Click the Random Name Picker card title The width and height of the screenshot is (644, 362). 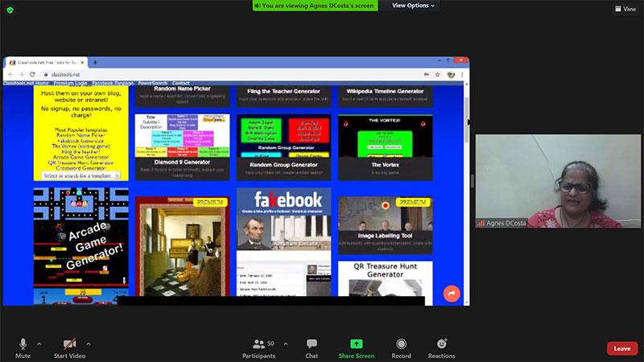click(183, 88)
